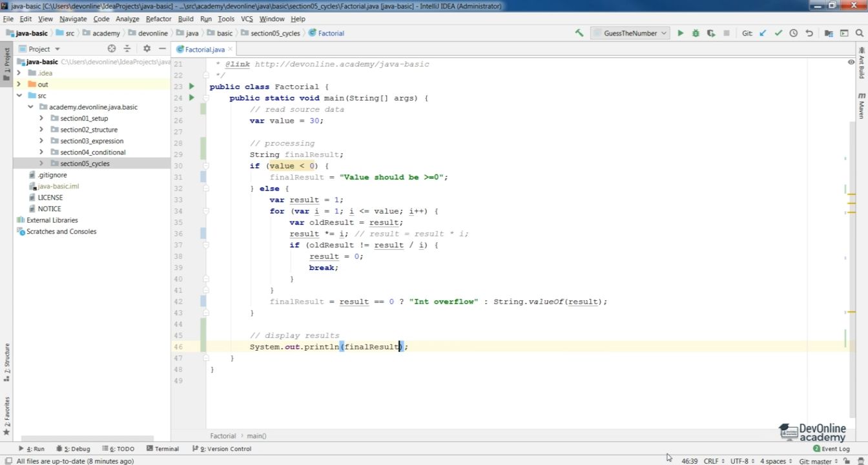Open the Refactor menu
Screen dimensions: 868x465
pyautogui.click(x=158, y=19)
